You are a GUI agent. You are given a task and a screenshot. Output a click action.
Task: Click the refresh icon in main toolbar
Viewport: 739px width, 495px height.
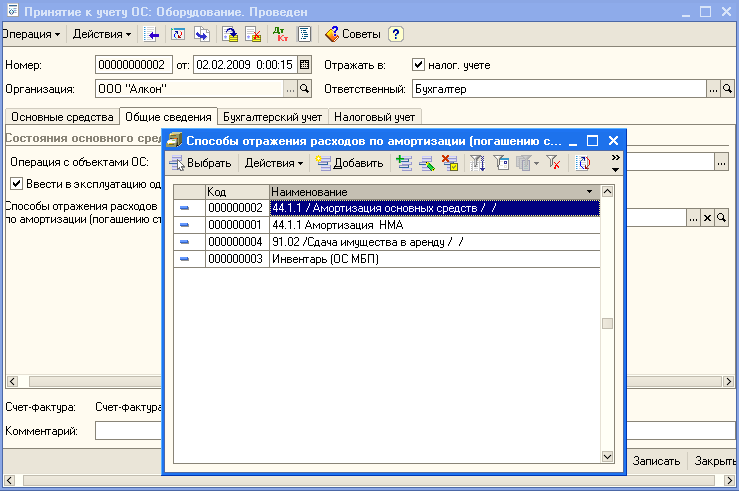pos(178,34)
